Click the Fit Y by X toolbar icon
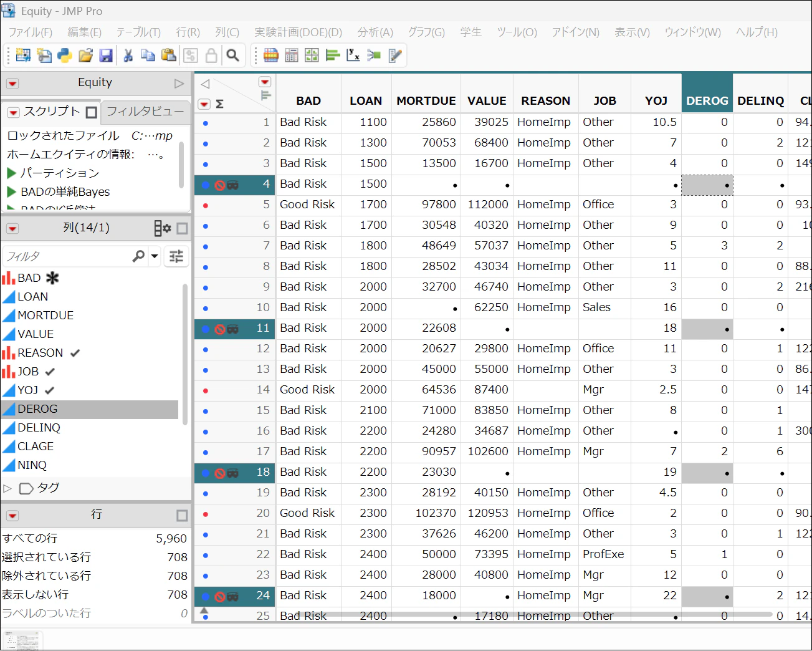Viewport: 812px width, 651px height. [353, 55]
